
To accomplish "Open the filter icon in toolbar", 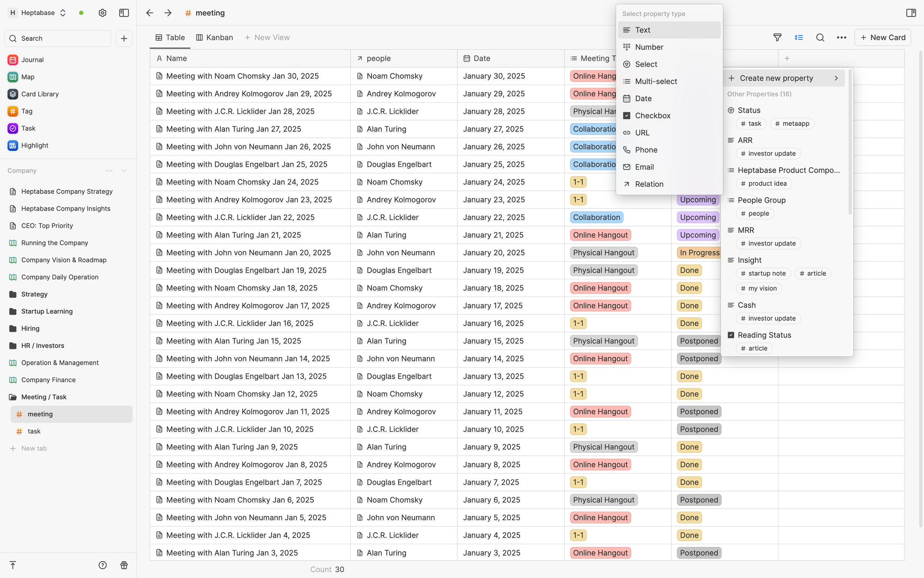I will pyautogui.click(x=777, y=37).
